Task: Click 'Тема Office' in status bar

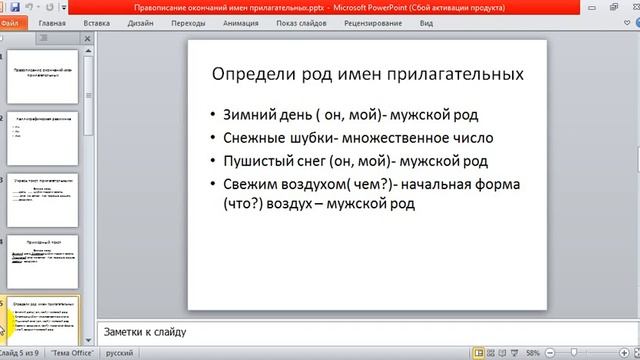Action: coord(72,353)
